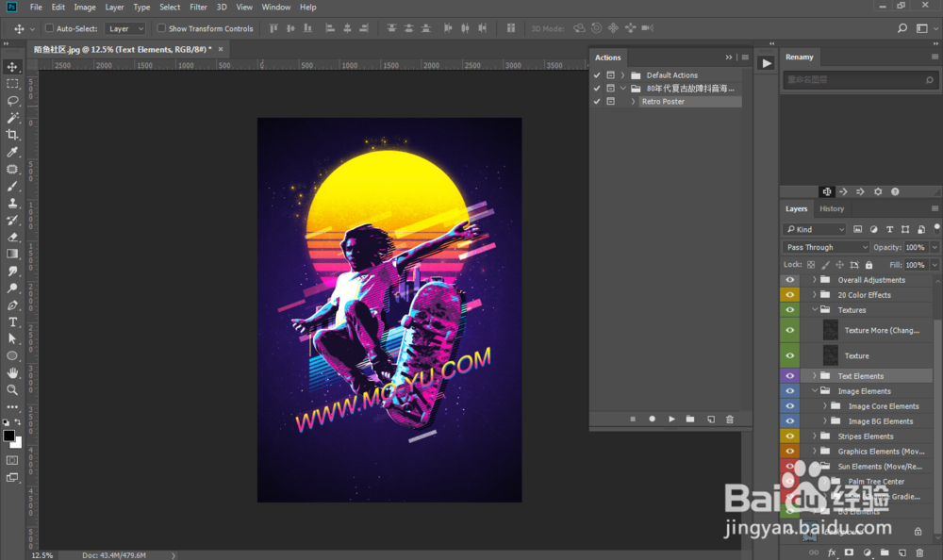The image size is (943, 560).
Task: Expand the Text Elements layer group
Action: point(815,376)
